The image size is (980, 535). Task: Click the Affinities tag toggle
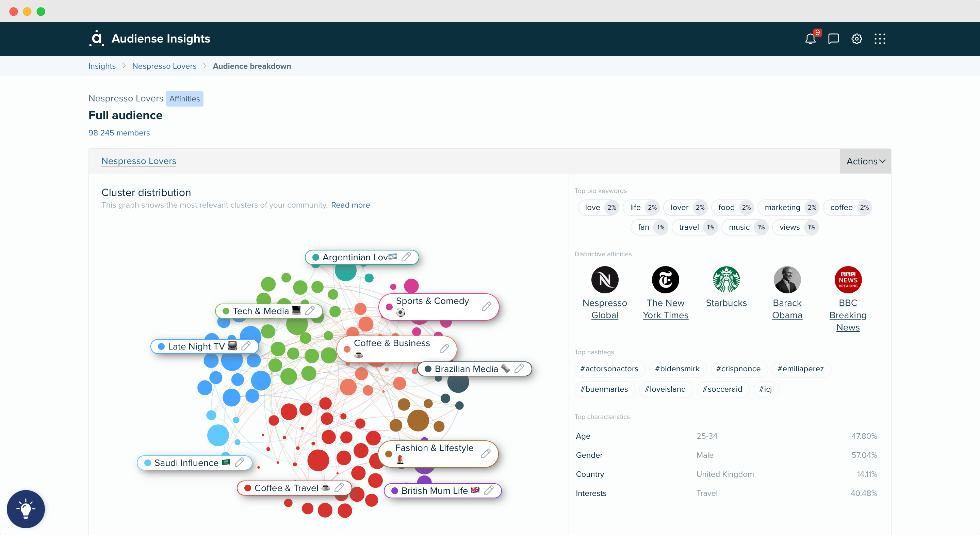click(x=184, y=98)
